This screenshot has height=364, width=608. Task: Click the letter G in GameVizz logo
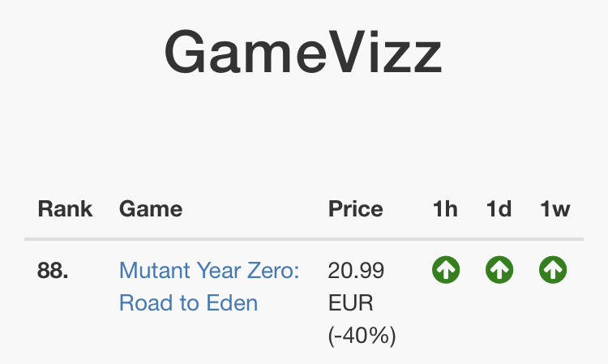click(185, 52)
